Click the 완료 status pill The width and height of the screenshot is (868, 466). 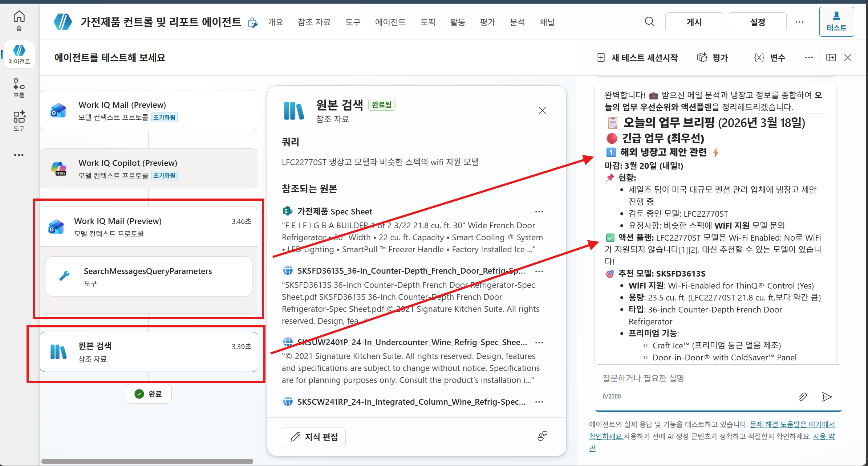149,394
